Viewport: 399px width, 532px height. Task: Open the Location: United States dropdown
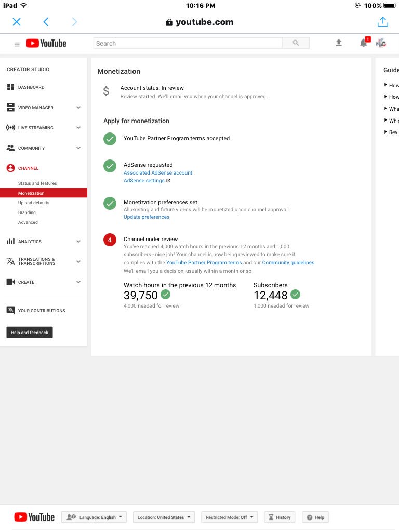(x=164, y=517)
